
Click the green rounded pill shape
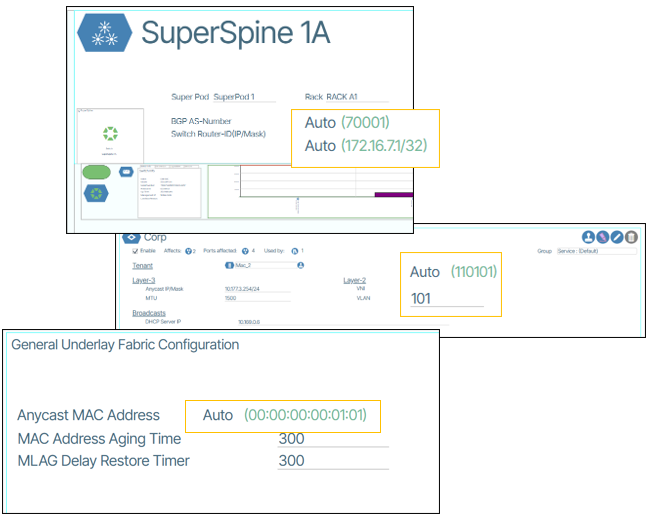[x=97, y=172]
